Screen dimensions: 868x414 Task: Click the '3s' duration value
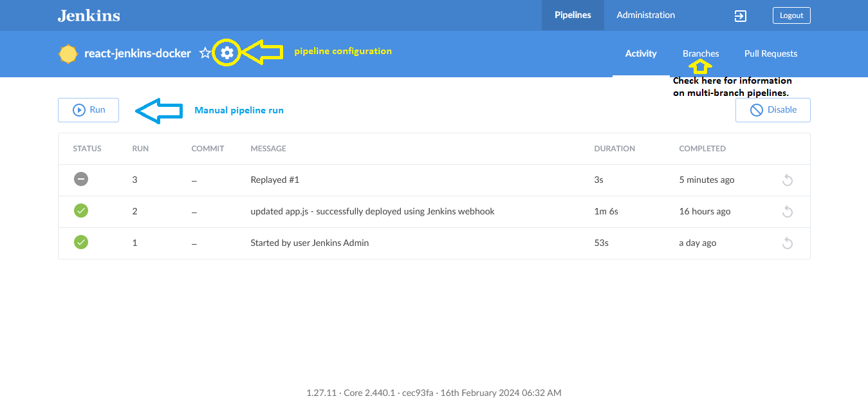(599, 180)
